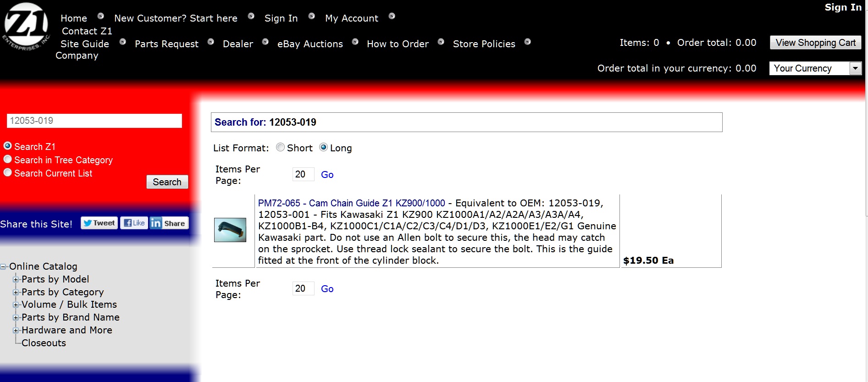868x382 pixels.
Task: Open Contact Z1 page
Action: point(87,31)
